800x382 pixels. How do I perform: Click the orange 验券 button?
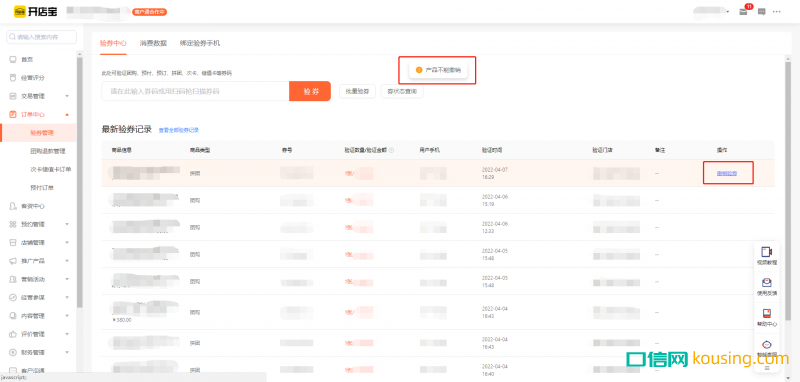(x=310, y=91)
